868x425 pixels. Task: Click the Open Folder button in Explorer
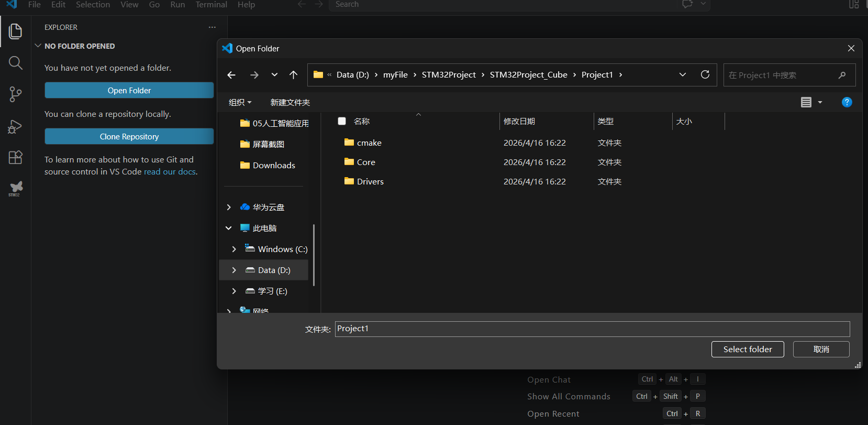[129, 90]
